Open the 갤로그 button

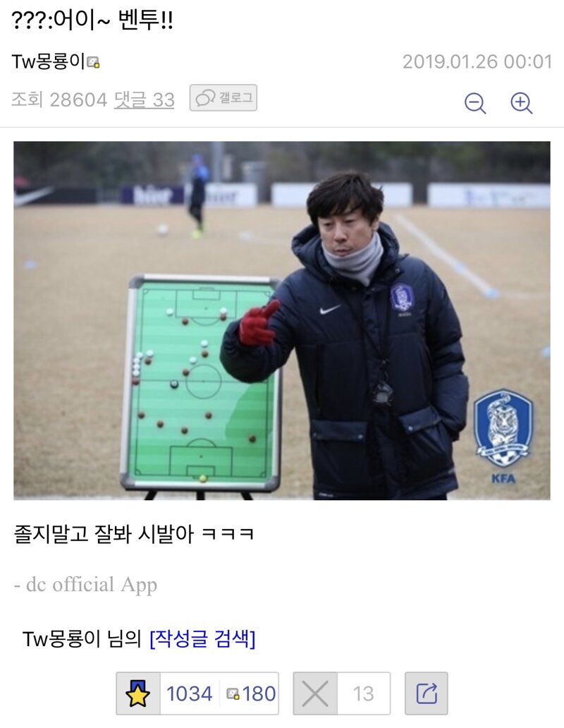[x=223, y=97]
